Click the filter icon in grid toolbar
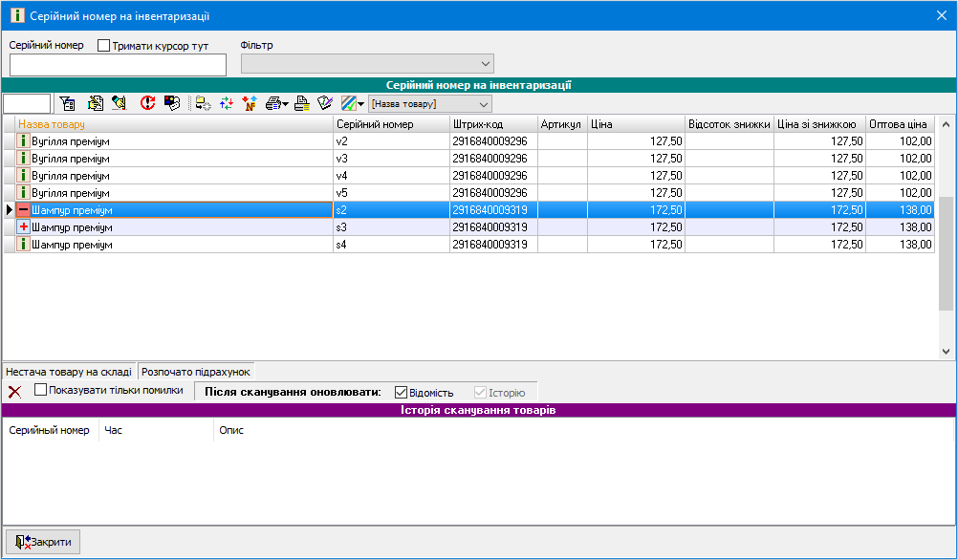 click(x=67, y=103)
